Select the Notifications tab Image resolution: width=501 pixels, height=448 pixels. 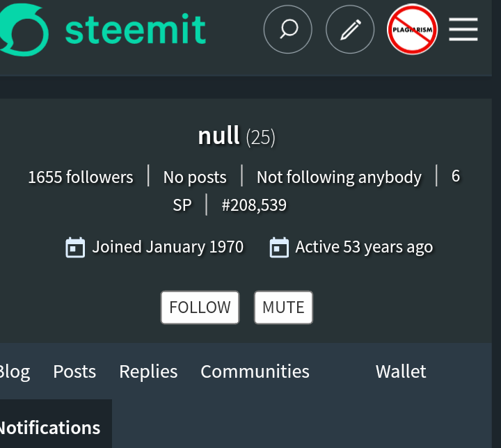[50, 427]
